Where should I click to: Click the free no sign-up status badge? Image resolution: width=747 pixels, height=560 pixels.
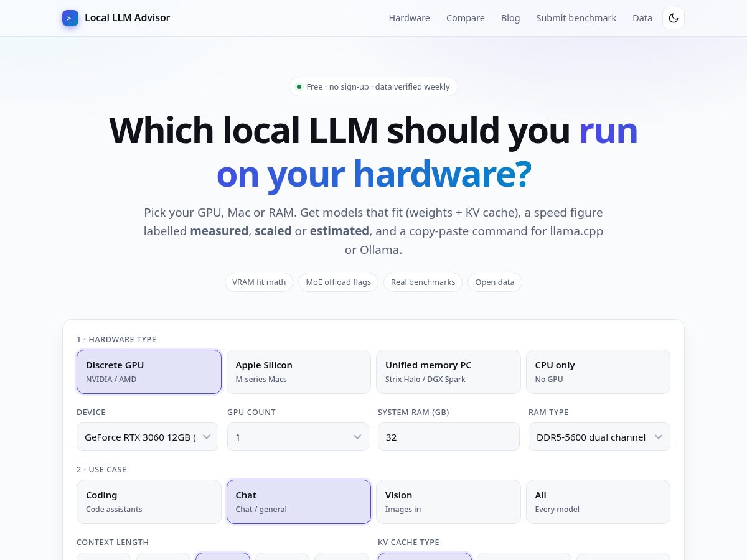point(374,86)
